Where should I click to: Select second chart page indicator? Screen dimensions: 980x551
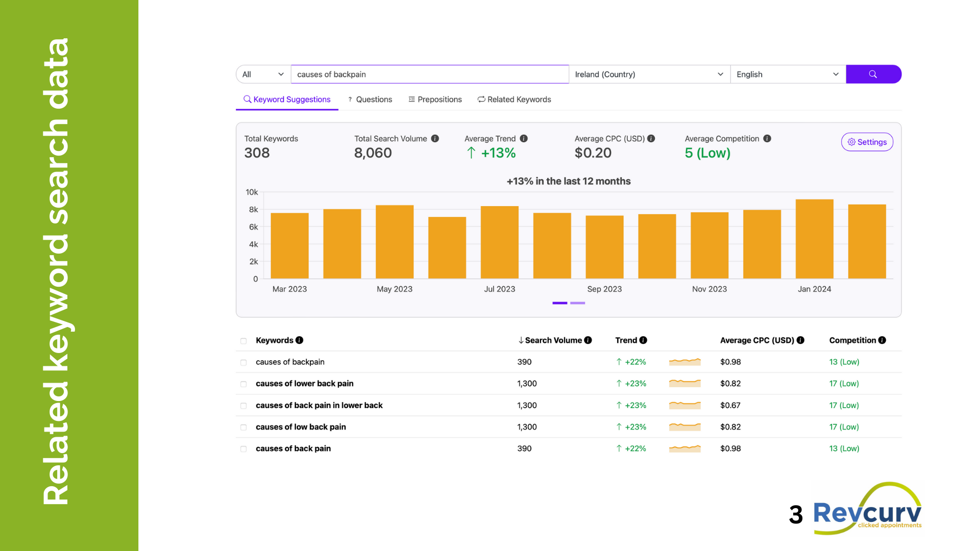[577, 303]
